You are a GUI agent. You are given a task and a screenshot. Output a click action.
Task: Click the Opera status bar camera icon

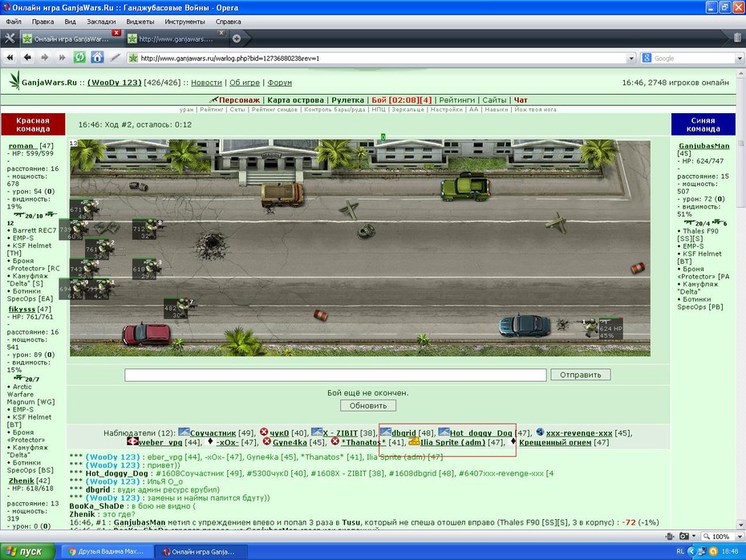[x=683, y=536]
